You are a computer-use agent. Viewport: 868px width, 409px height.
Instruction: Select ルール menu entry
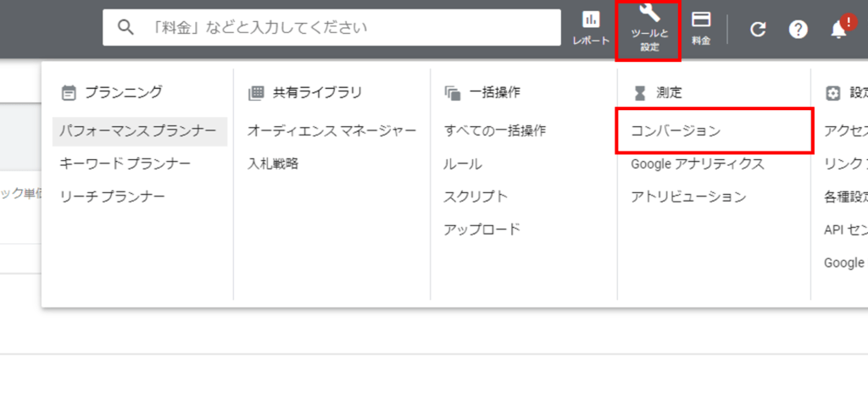click(463, 163)
